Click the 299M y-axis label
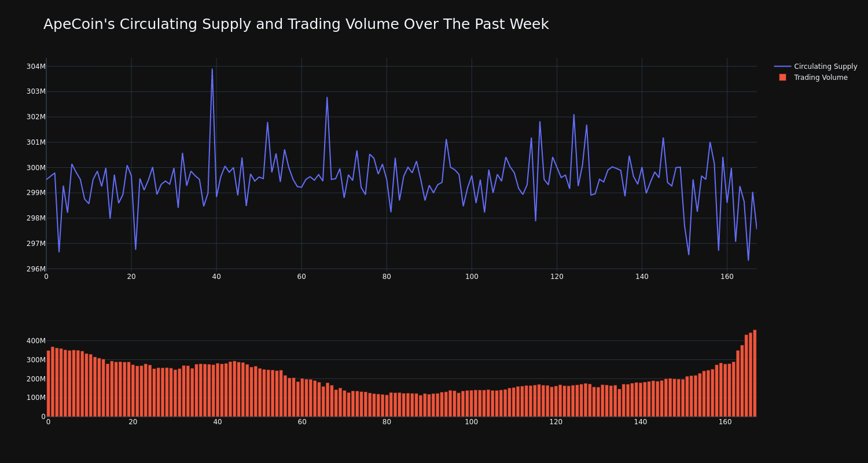The width and height of the screenshot is (868, 463). coord(36,193)
